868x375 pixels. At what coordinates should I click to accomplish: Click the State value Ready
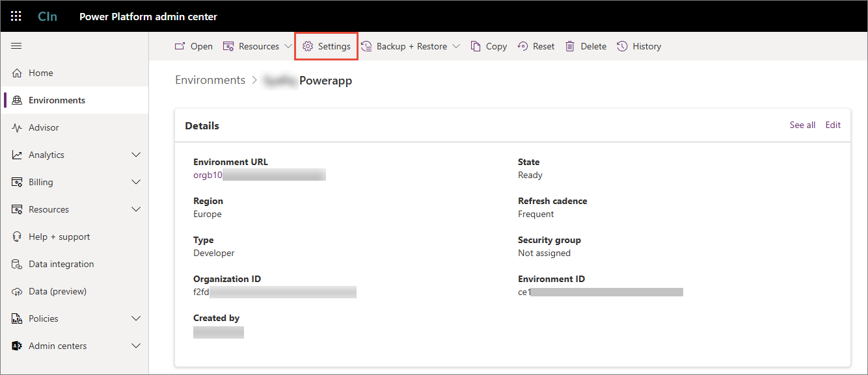[x=530, y=175]
